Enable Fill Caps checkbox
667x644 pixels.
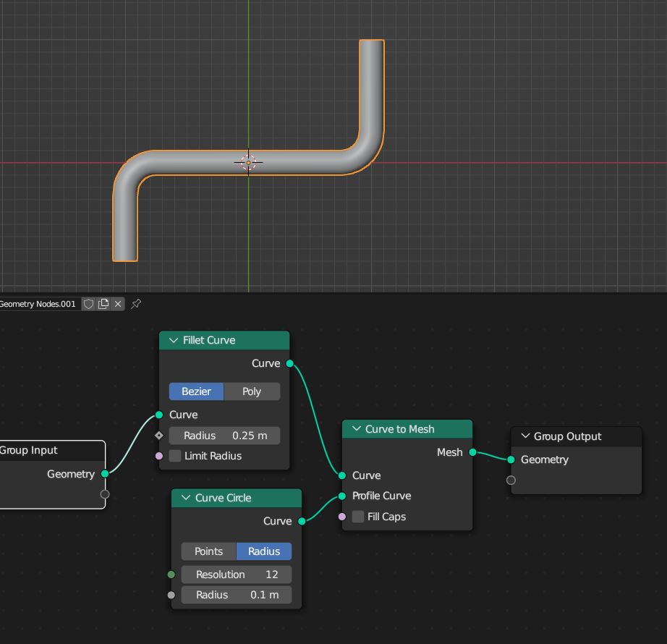[x=358, y=517]
